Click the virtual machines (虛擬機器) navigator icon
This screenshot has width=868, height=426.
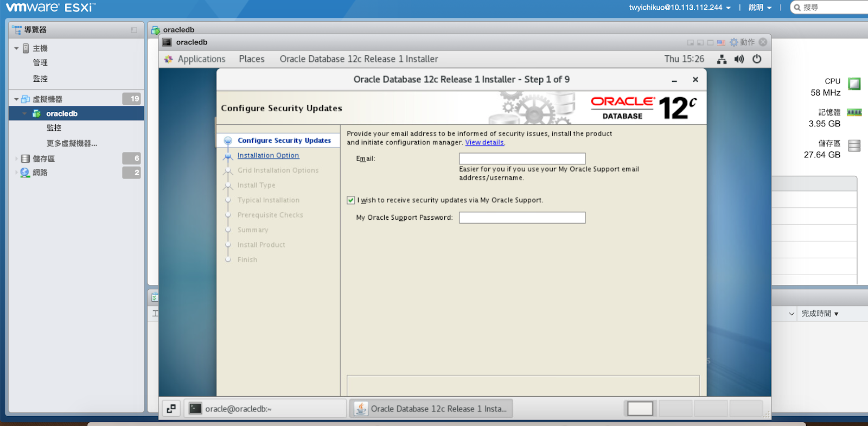(x=25, y=99)
